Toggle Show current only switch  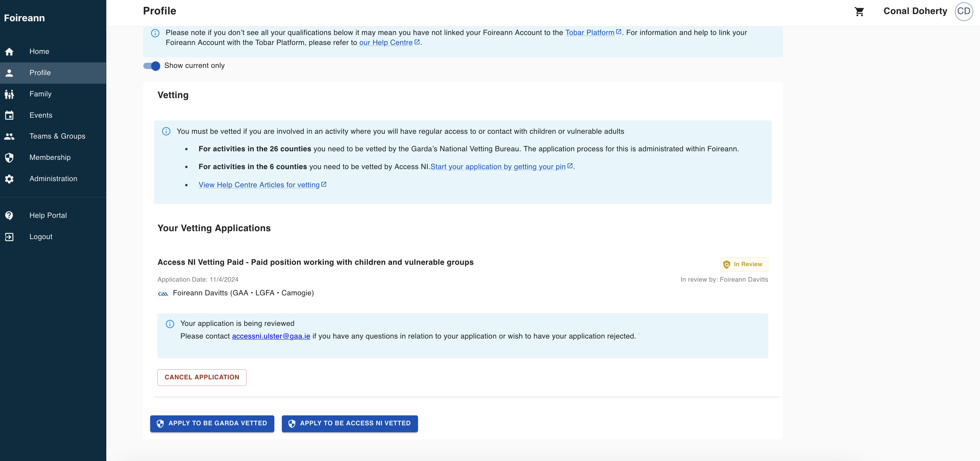[x=152, y=66]
